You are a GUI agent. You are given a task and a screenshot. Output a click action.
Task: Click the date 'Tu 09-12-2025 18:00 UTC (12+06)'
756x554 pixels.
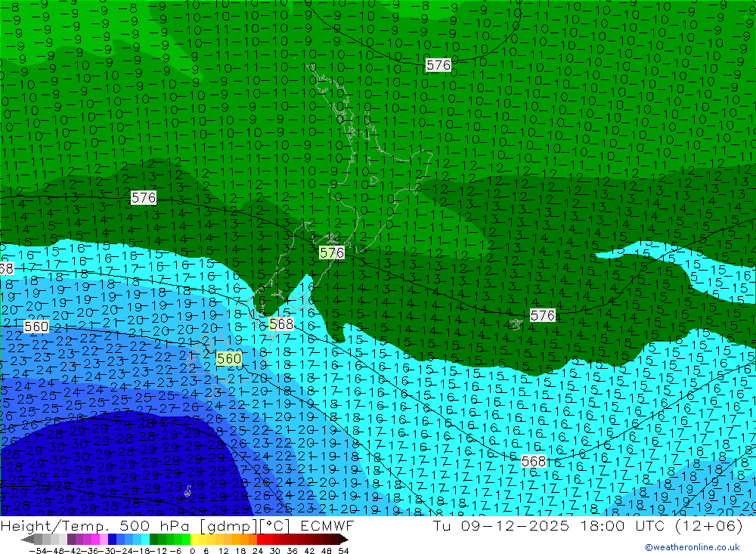(x=587, y=525)
